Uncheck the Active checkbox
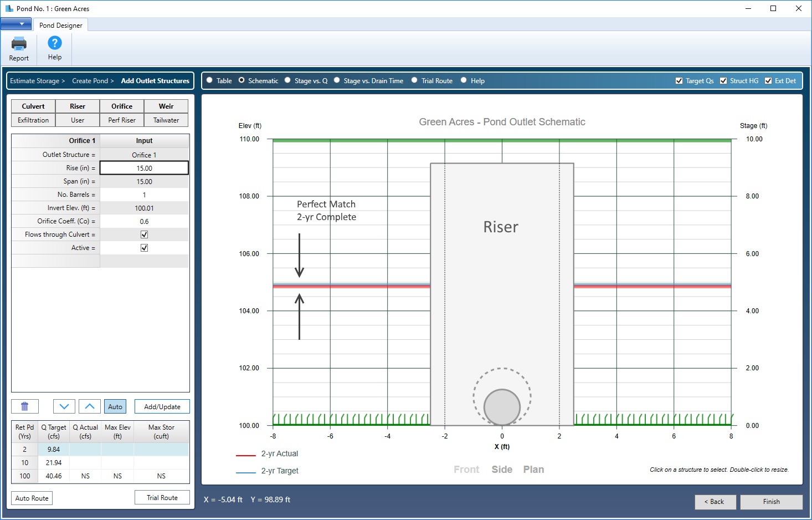 [145, 248]
